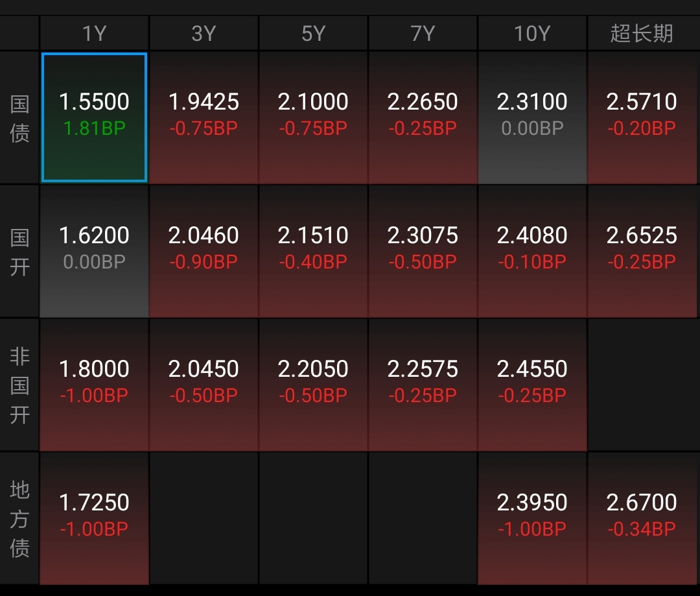
Task: Click the 国债 row label
Action: (19, 118)
